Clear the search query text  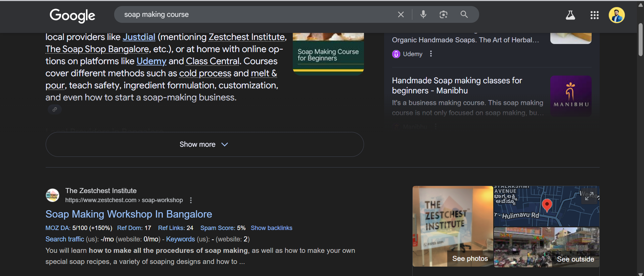[x=401, y=14]
